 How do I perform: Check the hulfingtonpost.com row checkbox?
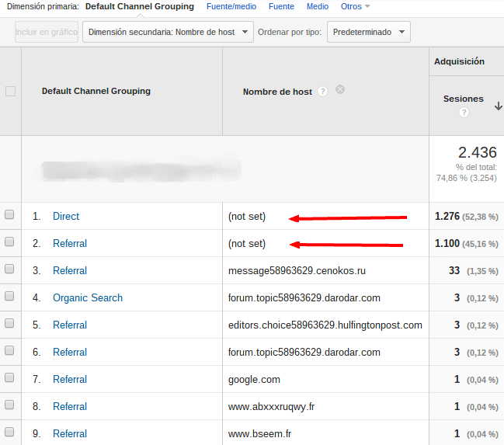9,323
